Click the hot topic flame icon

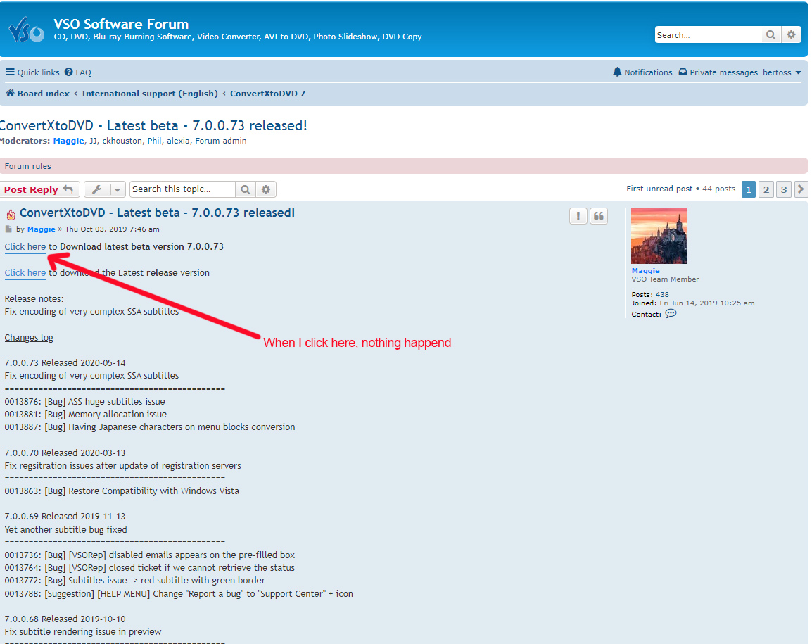[x=11, y=214]
